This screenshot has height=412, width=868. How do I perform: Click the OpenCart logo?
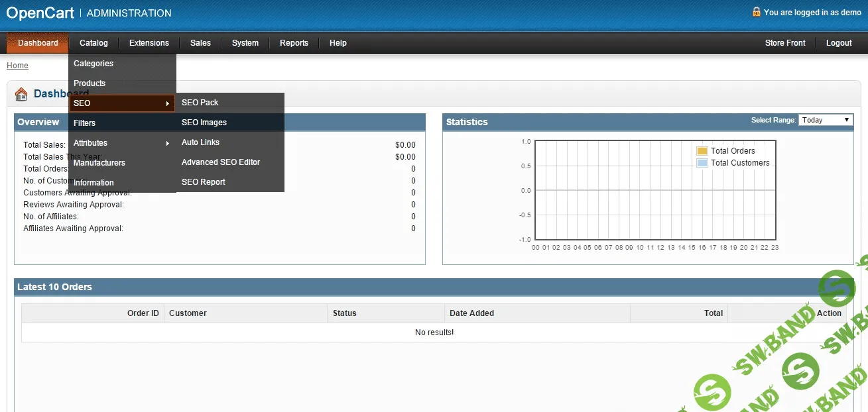40,12
